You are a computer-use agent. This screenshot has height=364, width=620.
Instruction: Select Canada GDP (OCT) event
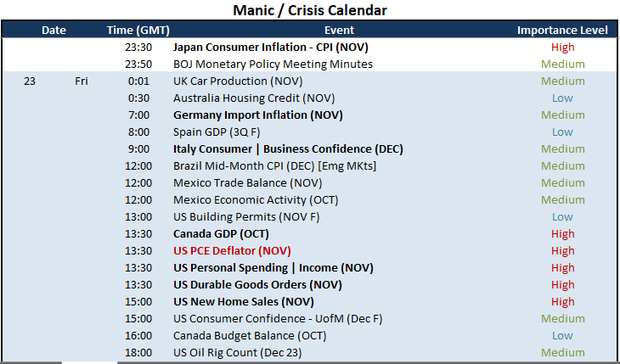click(221, 234)
